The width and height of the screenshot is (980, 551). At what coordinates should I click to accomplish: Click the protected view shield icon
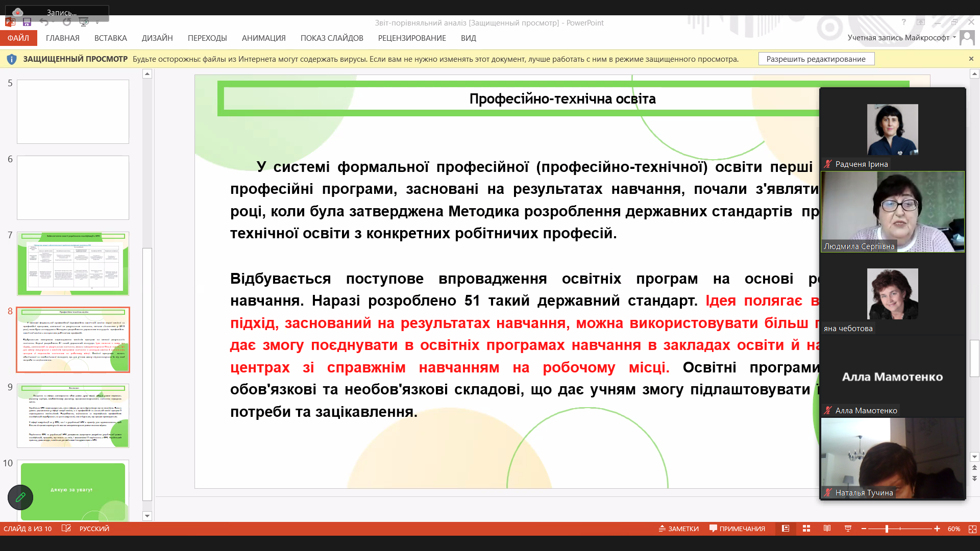[x=12, y=59]
